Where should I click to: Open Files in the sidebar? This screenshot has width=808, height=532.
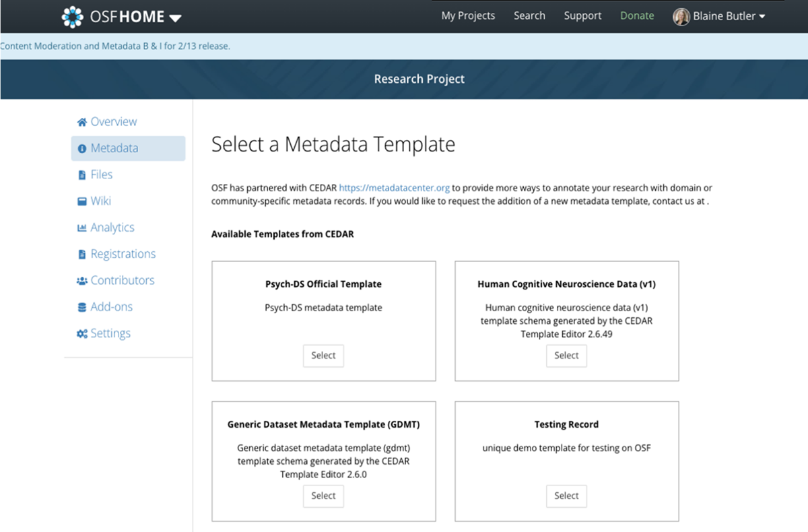tap(102, 174)
